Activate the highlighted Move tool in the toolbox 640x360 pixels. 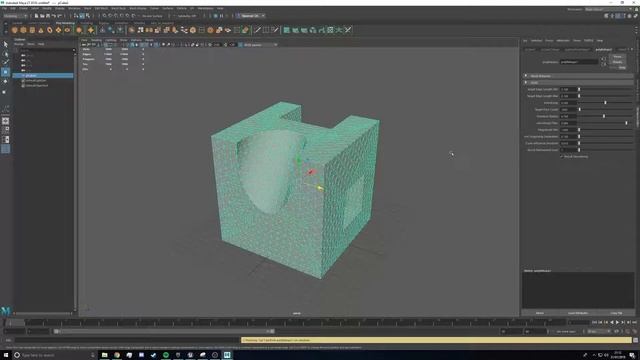[x=6, y=72]
